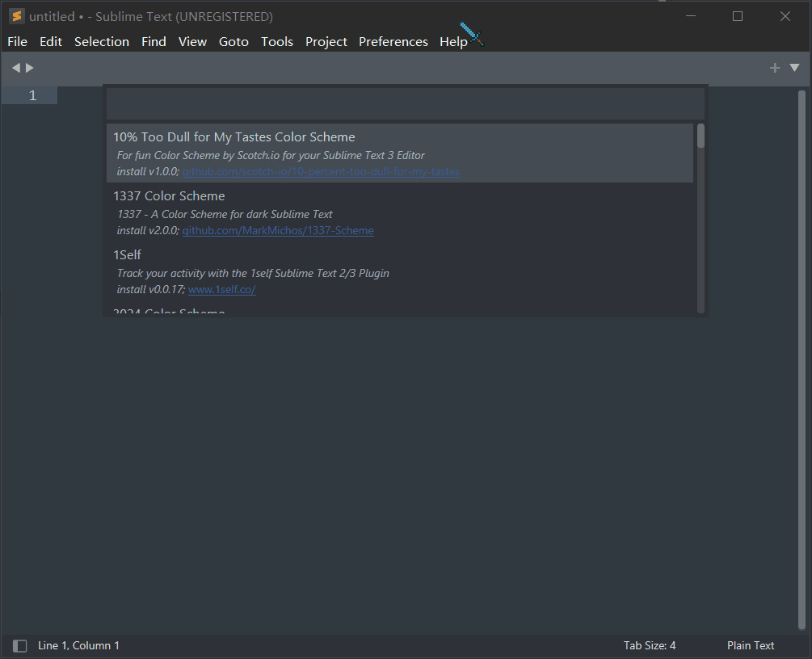
Task: Open the www.1self.co link
Action: 221,289
